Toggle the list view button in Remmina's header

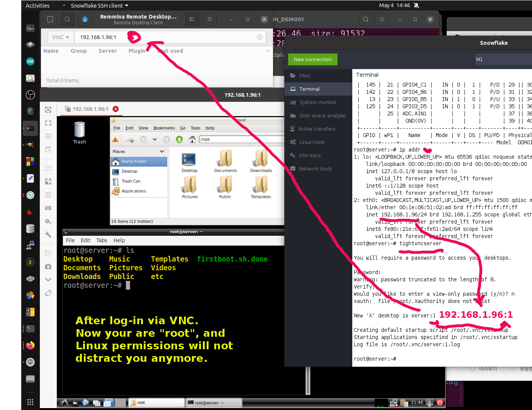192,19
